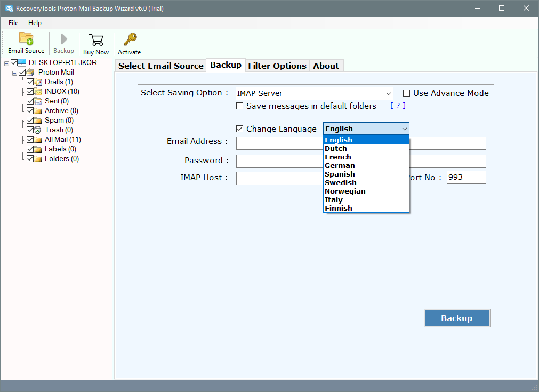Viewport: 539px width, 392px height.
Task: Uncheck the Trash (0) checkbox
Action: click(x=30, y=130)
